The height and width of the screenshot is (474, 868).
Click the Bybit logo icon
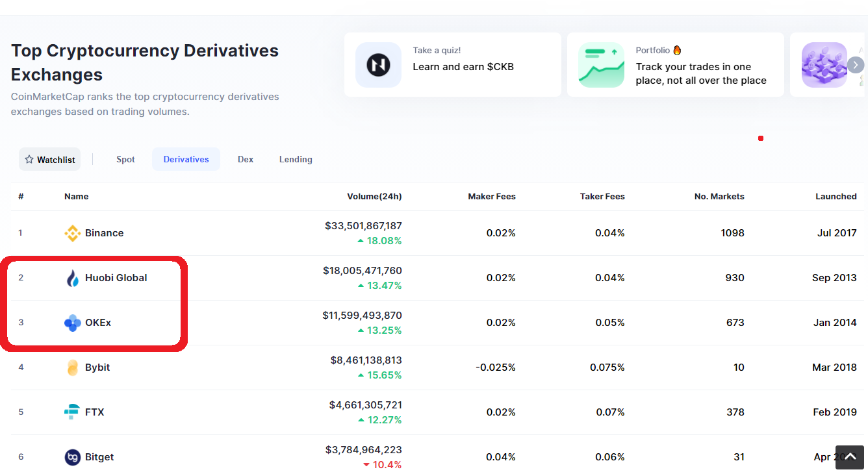pos(73,368)
